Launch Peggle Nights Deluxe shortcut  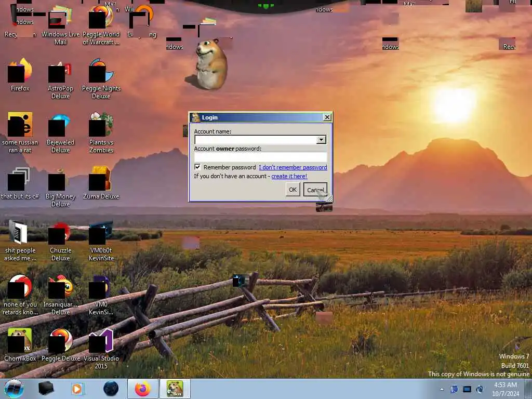[101, 79]
